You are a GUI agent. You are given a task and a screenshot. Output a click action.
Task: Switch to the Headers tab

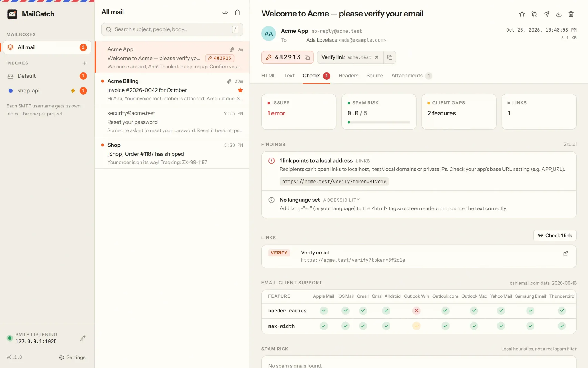coord(348,76)
